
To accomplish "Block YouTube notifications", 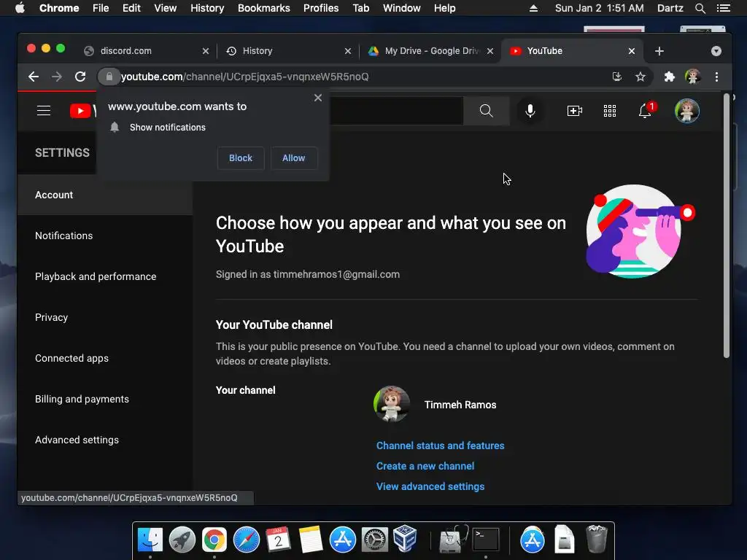I will (x=241, y=158).
